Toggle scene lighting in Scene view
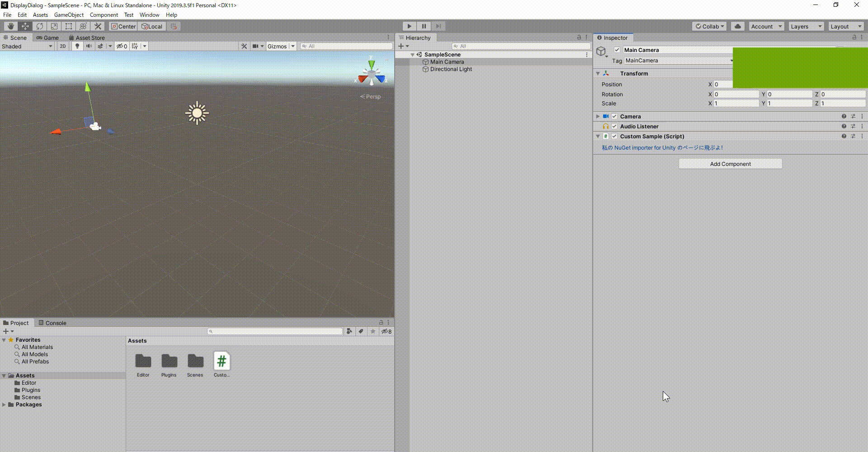The height and width of the screenshot is (452, 868). pos(77,46)
